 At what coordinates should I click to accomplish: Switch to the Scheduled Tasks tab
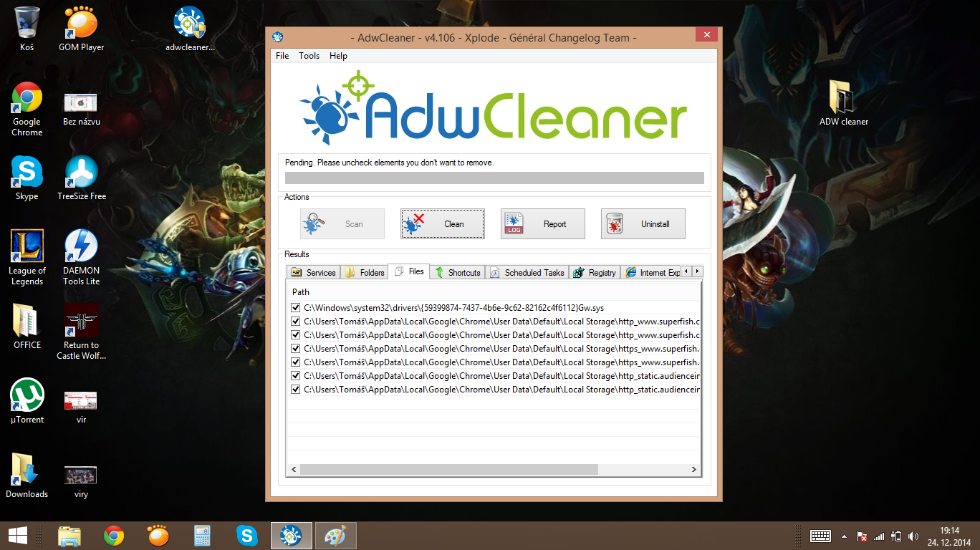527,272
